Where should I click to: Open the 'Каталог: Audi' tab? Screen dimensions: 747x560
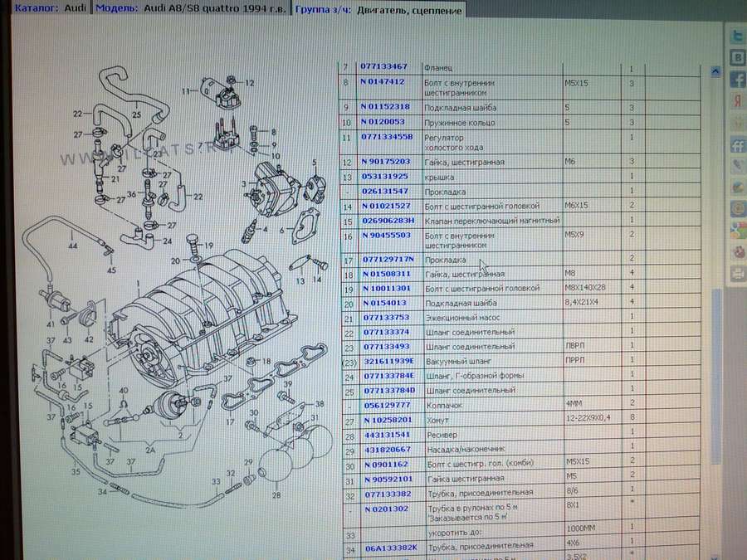point(46,8)
